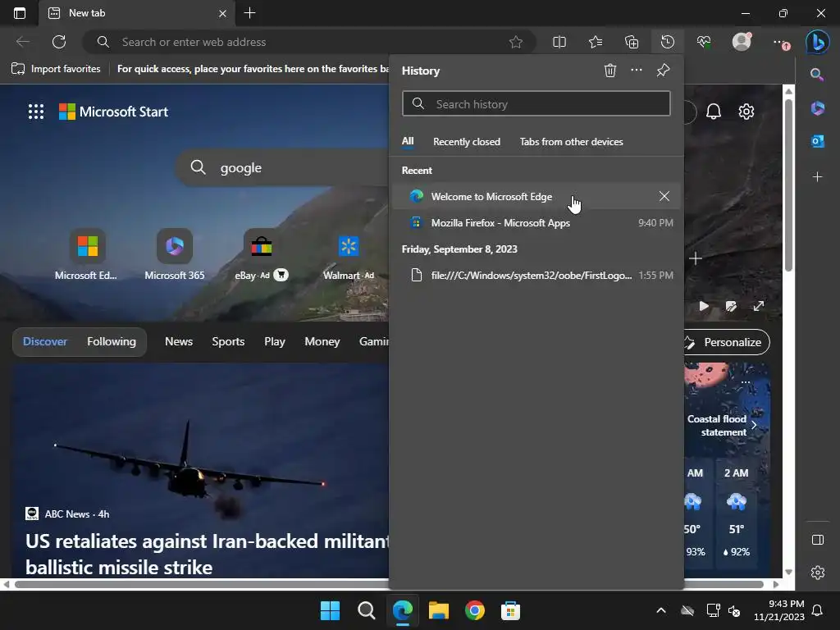Toggle the History toolbar button
840x630 pixels.
pos(668,42)
